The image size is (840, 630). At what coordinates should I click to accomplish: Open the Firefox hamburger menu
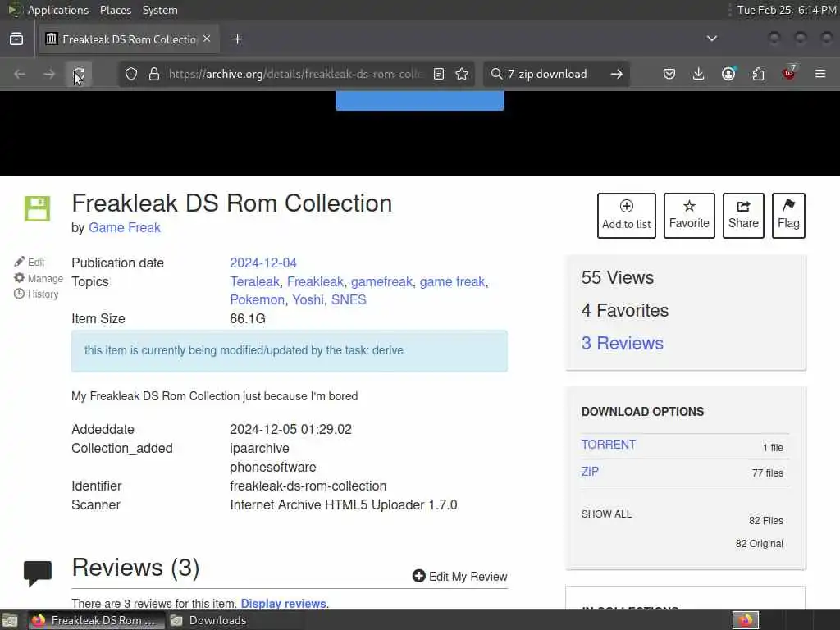[x=820, y=74]
